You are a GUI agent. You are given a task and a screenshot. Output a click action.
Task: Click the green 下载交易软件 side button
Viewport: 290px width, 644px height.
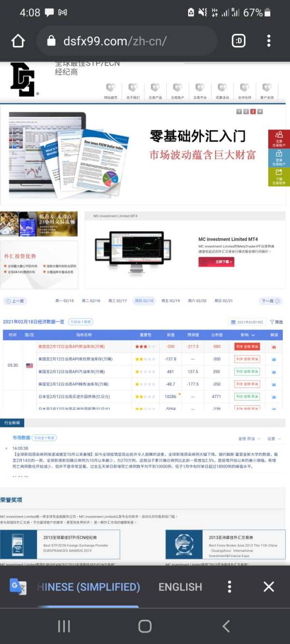pyautogui.click(x=279, y=177)
